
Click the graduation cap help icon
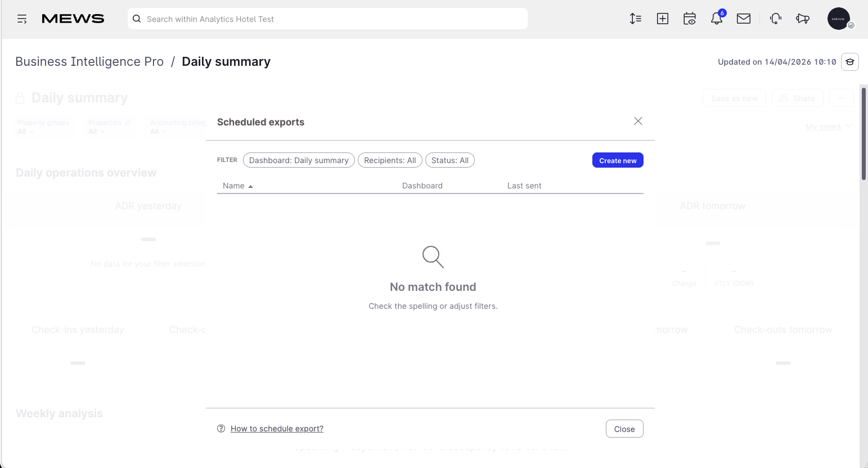pos(850,62)
